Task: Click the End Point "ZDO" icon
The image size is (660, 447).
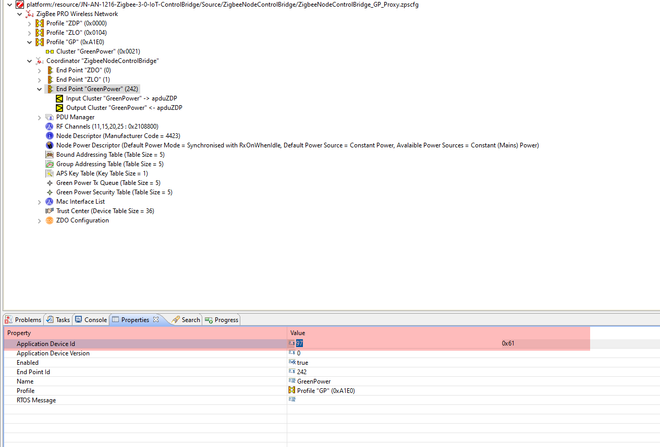Action: [50, 70]
